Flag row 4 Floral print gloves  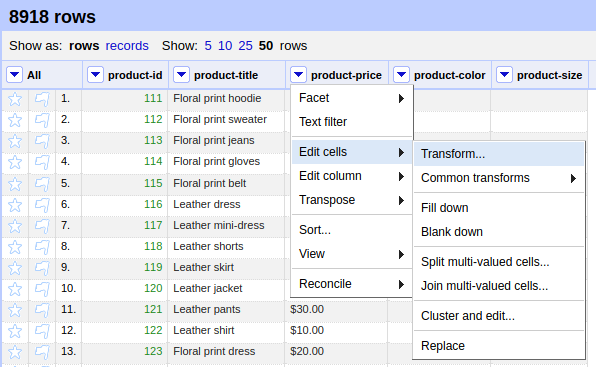pos(42,163)
